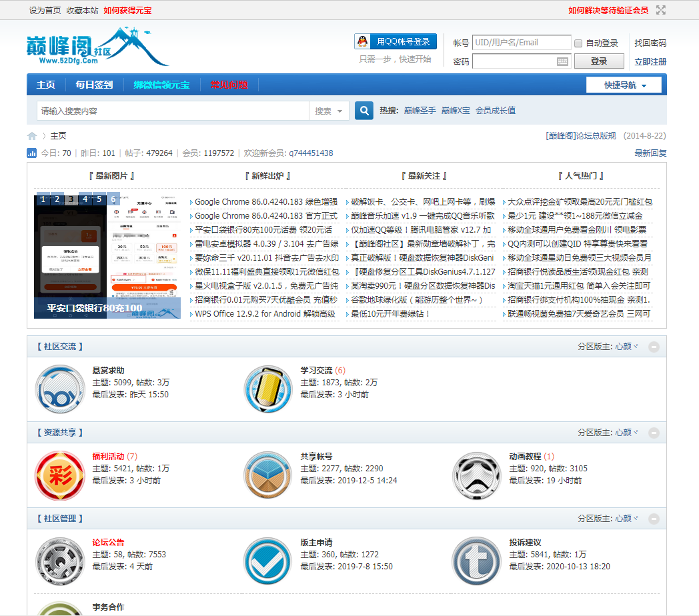
Task: Open the 学习交流 forum icon
Action: (268, 389)
